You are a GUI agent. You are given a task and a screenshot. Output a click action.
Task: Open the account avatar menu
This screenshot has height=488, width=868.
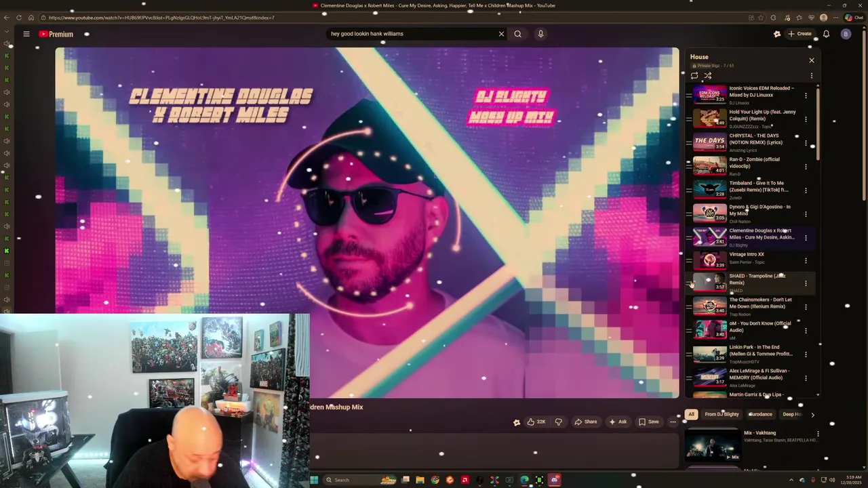tap(846, 34)
